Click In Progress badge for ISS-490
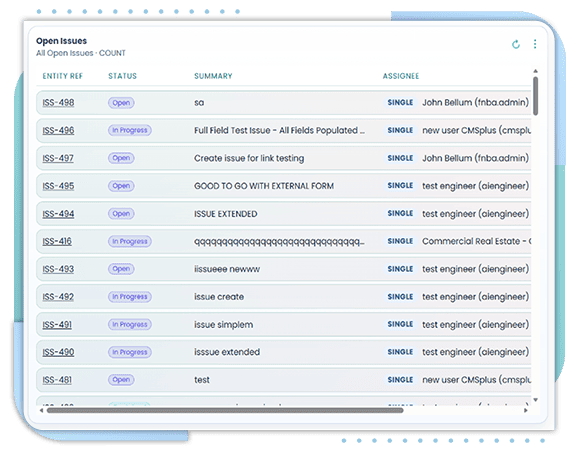 (x=130, y=352)
